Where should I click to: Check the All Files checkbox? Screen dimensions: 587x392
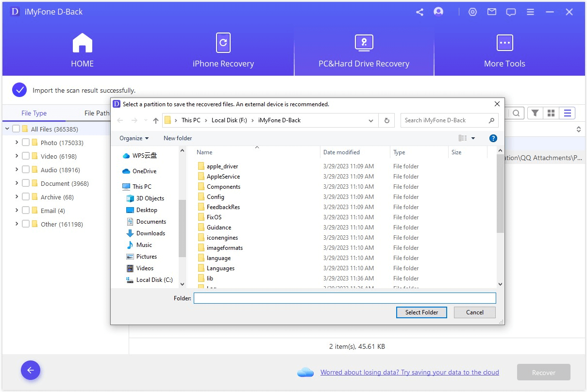[16, 129]
